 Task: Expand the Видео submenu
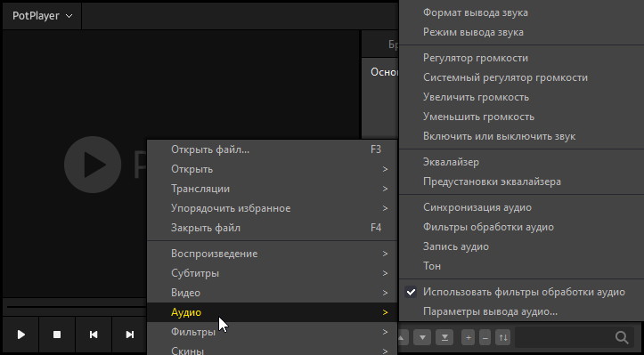click(x=272, y=293)
